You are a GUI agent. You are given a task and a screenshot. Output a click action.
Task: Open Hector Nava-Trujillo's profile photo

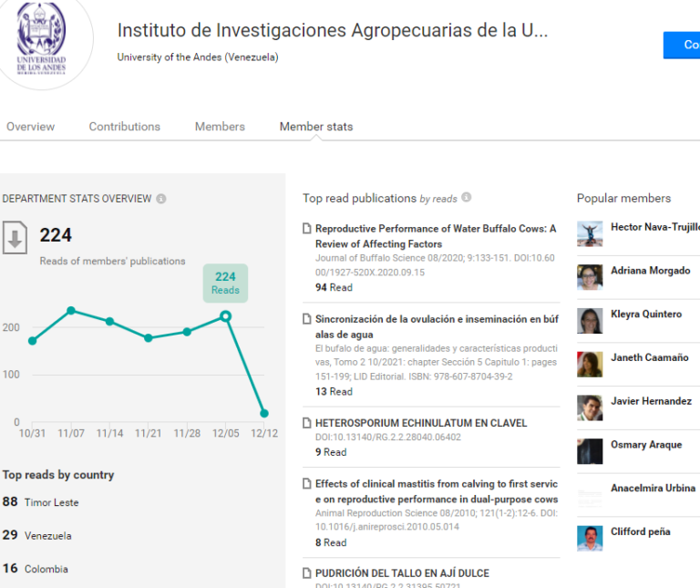click(590, 233)
